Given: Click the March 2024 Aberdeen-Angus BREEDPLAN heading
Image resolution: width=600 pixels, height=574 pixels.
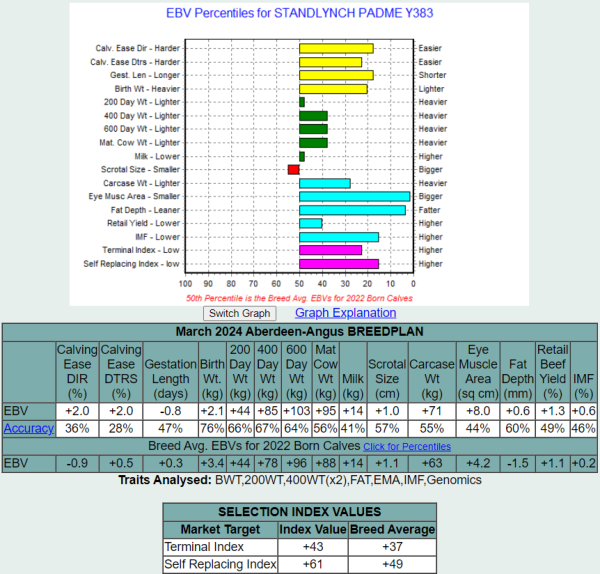Looking at the screenshot, I should click(x=299, y=332).
